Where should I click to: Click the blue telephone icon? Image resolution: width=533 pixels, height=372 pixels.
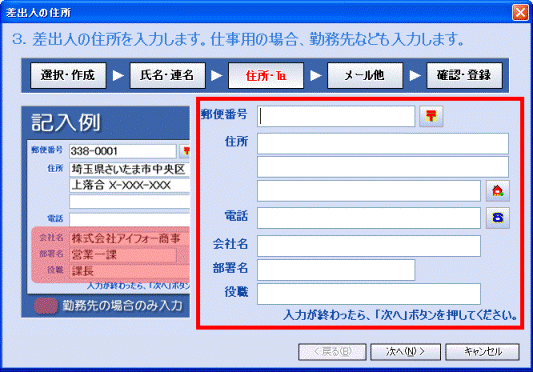coord(498,218)
